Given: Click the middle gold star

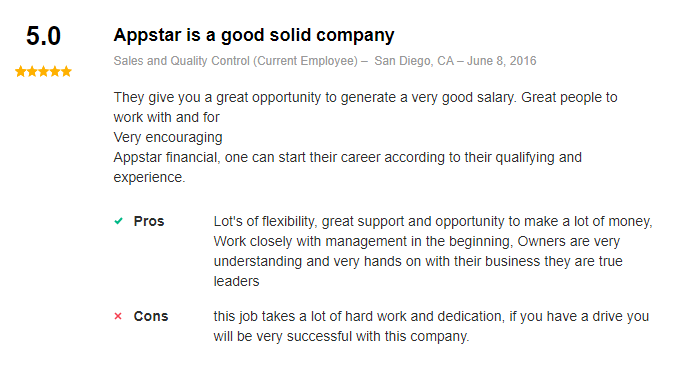Looking at the screenshot, I should (43, 71).
